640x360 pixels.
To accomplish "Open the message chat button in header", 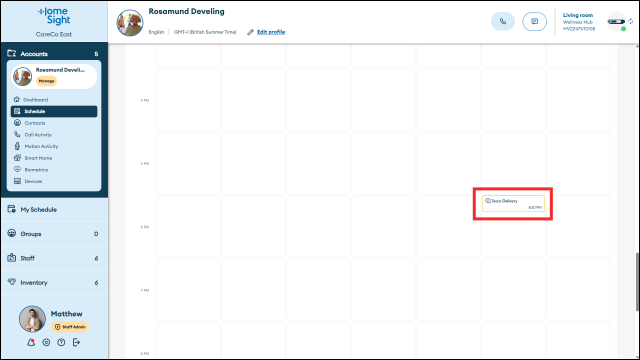I will [x=534, y=22].
